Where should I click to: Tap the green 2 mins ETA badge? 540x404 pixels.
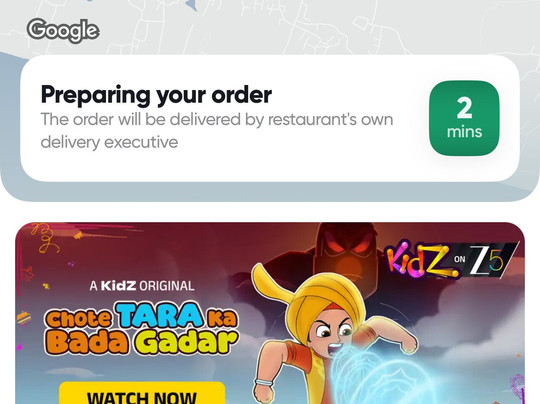[464, 118]
